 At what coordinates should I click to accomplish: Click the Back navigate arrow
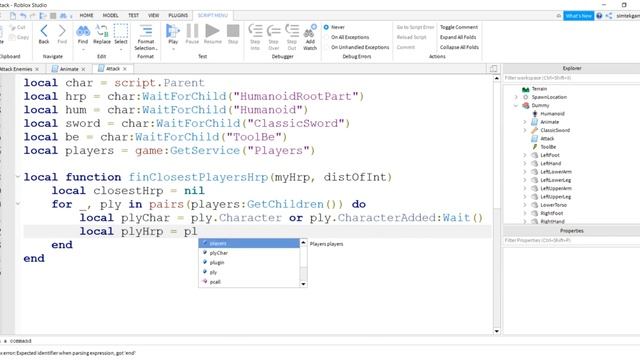pos(44,31)
